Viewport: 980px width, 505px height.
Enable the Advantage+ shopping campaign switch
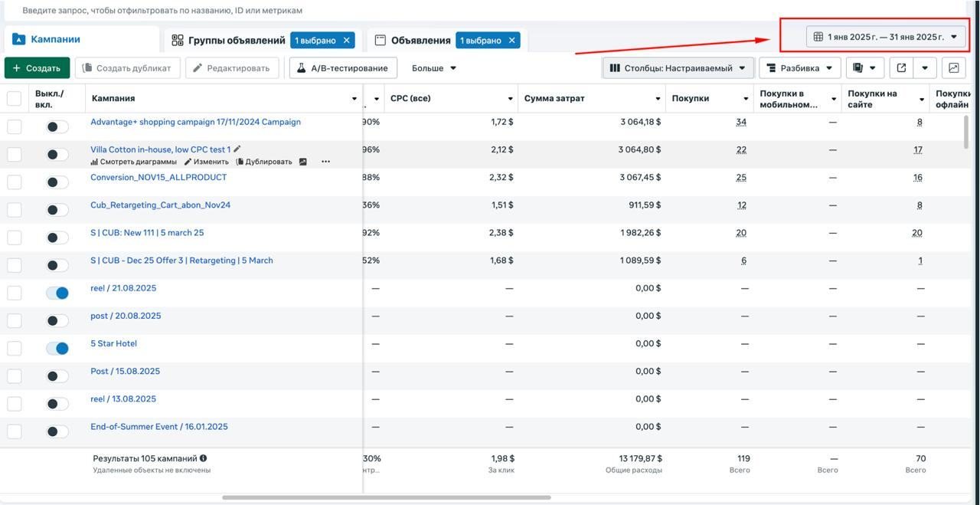pyautogui.click(x=57, y=126)
